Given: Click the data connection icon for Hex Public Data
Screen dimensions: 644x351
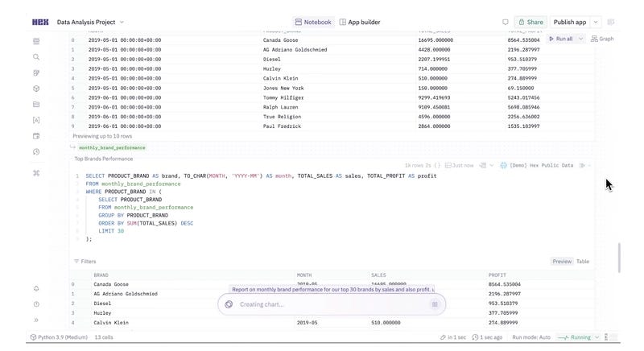Looking at the screenshot, I should tap(504, 166).
